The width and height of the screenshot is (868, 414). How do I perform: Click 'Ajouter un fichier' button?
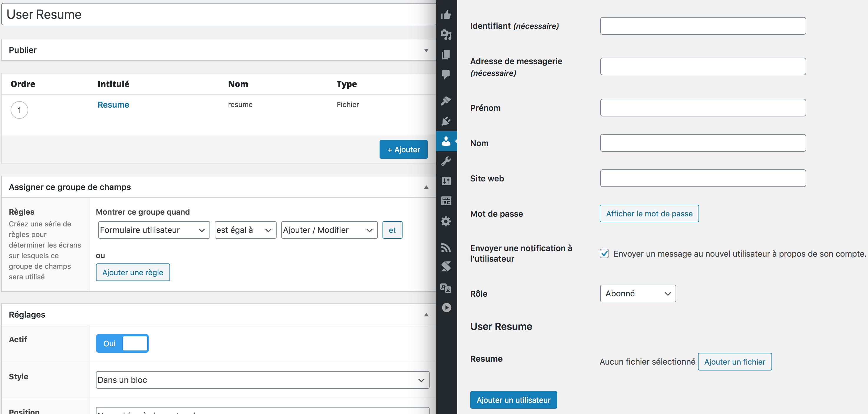735,362
